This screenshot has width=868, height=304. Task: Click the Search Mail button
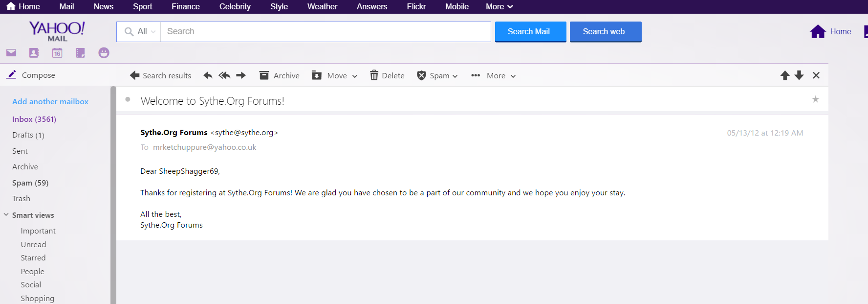coord(530,31)
